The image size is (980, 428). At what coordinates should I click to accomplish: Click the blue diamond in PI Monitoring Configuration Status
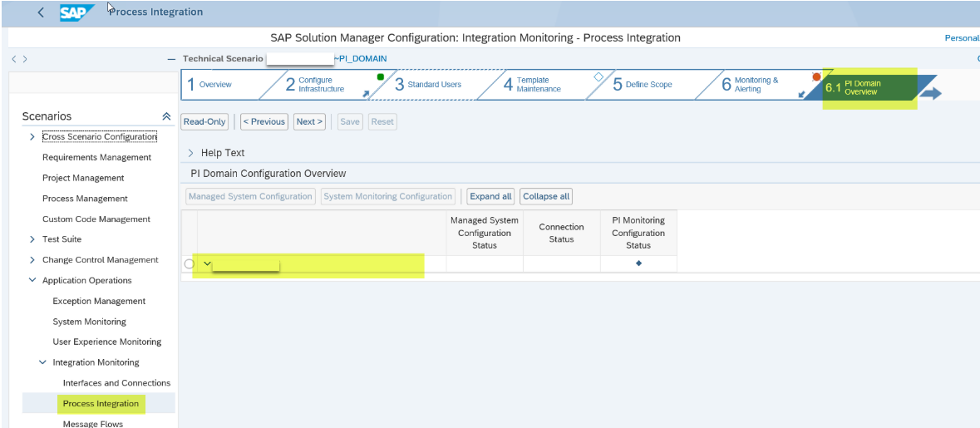pos(638,263)
